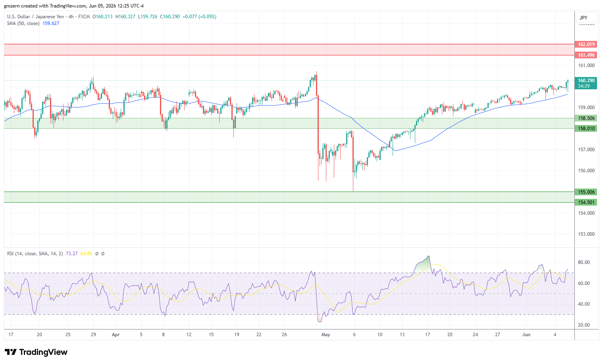Image resolution: width=603 pixels, height=364 pixels.
Task: Click the TradingView logo at bottom left
Action: click(36, 352)
